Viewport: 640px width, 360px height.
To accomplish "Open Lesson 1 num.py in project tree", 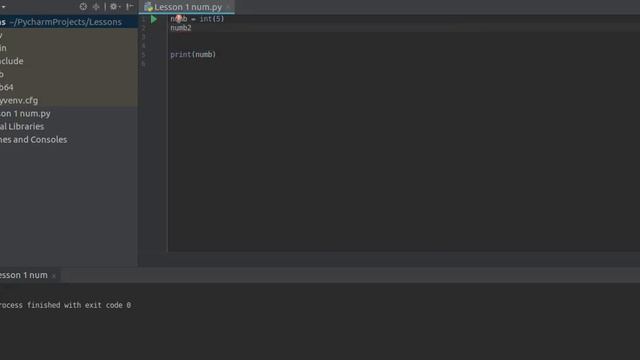I will [x=25, y=113].
